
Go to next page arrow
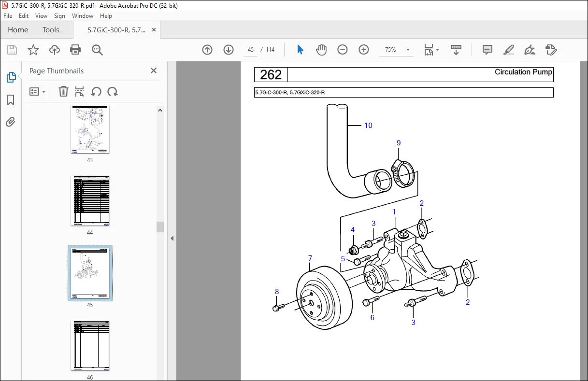click(x=229, y=50)
